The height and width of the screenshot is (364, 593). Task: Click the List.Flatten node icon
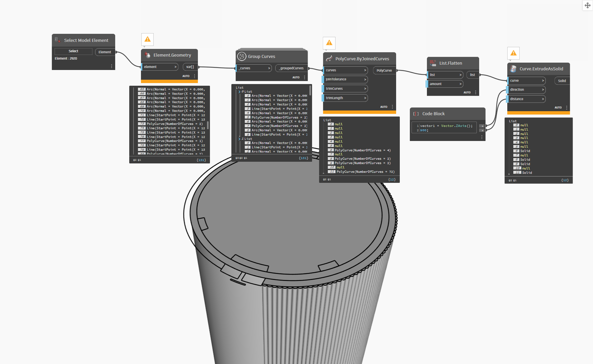pyautogui.click(x=433, y=63)
